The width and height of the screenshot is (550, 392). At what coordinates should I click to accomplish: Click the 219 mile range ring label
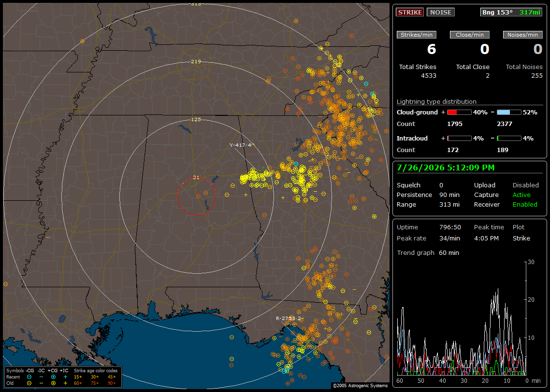196,62
